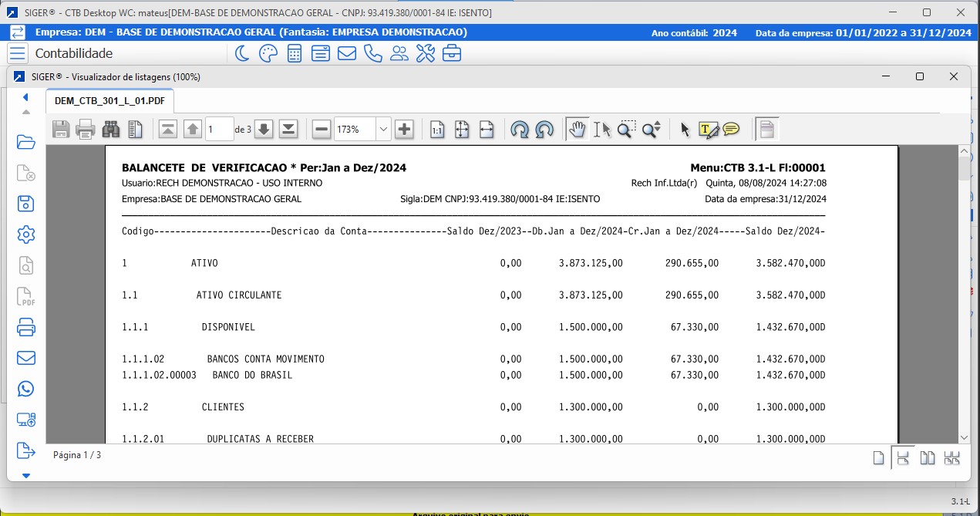Select the DEM_CTB_301_L_01.PDF tab
The height and width of the screenshot is (516, 980).
[109, 101]
